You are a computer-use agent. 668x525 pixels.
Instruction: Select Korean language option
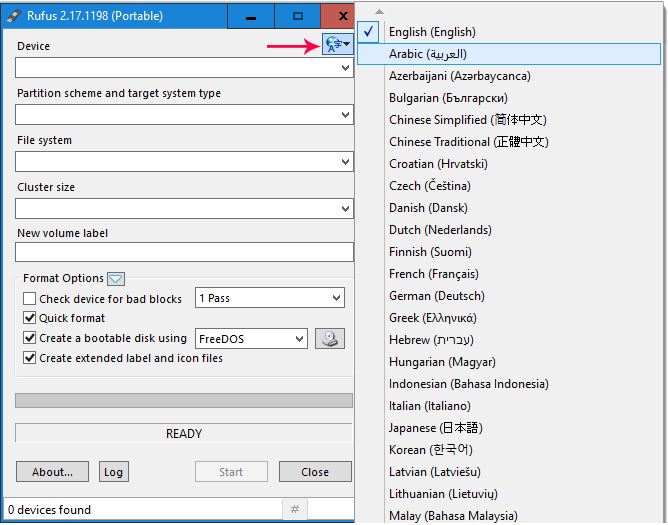point(509,450)
